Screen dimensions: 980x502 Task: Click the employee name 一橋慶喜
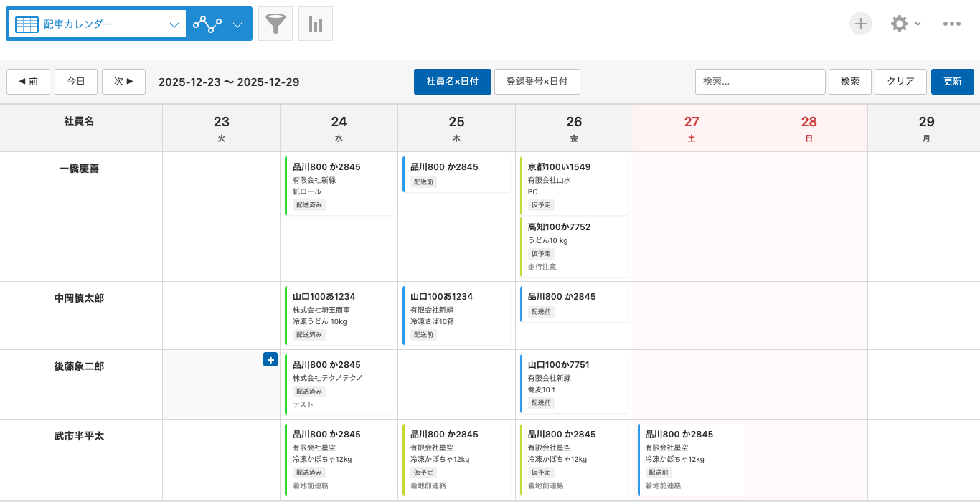[79, 169]
